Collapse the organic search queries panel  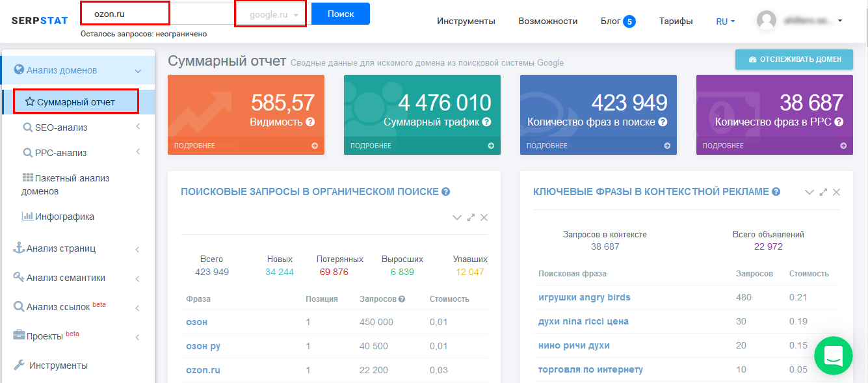[457, 218]
